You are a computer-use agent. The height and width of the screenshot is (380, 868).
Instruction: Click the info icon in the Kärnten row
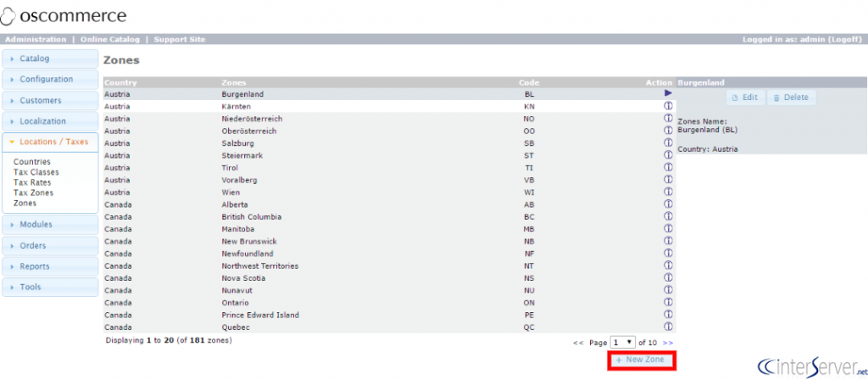pyautogui.click(x=668, y=105)
